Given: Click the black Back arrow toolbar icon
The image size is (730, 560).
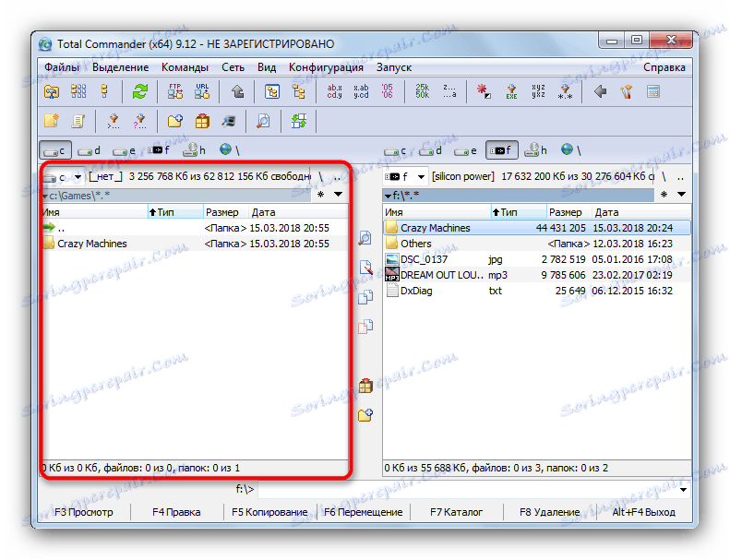Looking at the screenshot, I should (x=600, y=91).
